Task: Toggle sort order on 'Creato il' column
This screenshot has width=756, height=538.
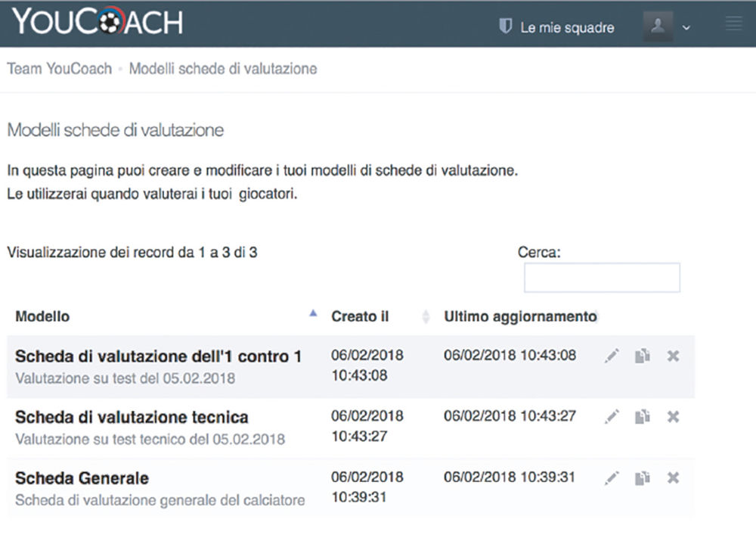Action: (359, 316)
